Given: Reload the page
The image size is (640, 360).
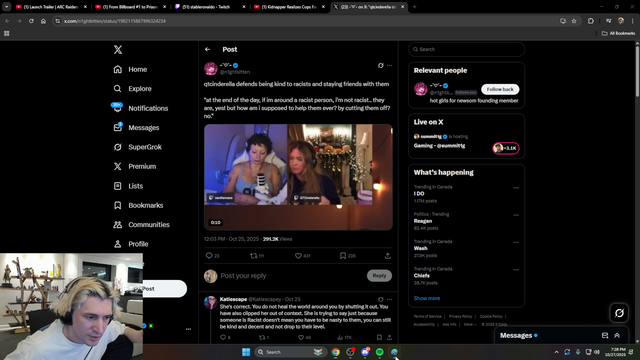Looking at the screenshot, I should (31, 21).
